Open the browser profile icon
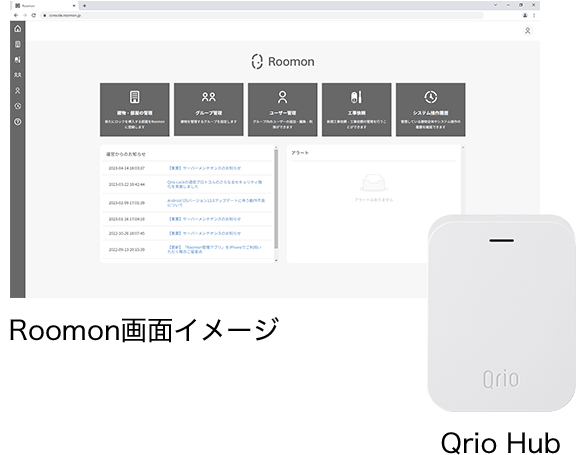Image resolution: width=580 pixels, height=455 pixels. pos(525,15)
